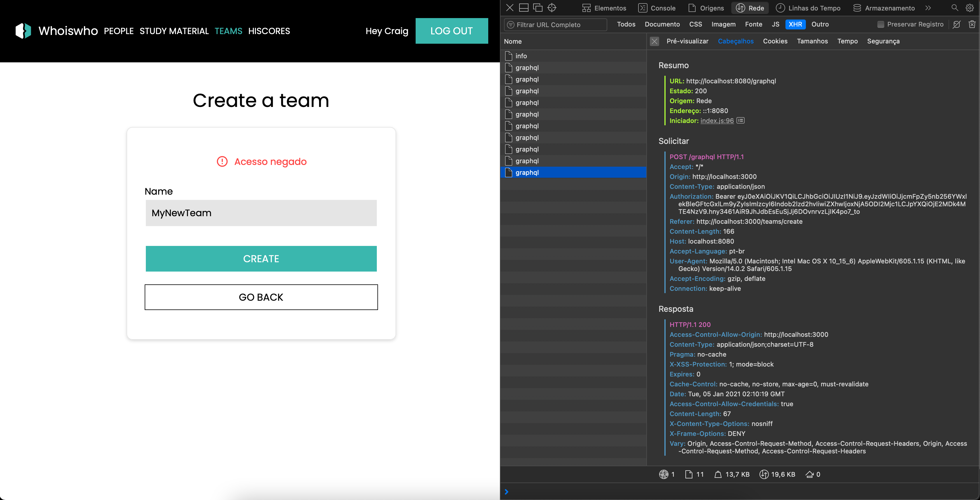Viewport: 980px width, 500px height.
Task: Switch to Pré-visualizar detail tab
Action: tap(687, 41)
